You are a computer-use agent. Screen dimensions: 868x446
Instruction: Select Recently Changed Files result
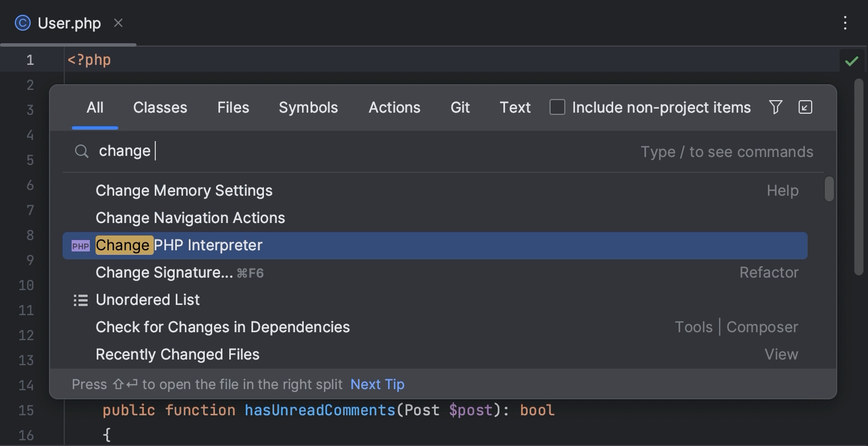pos(177,354)
